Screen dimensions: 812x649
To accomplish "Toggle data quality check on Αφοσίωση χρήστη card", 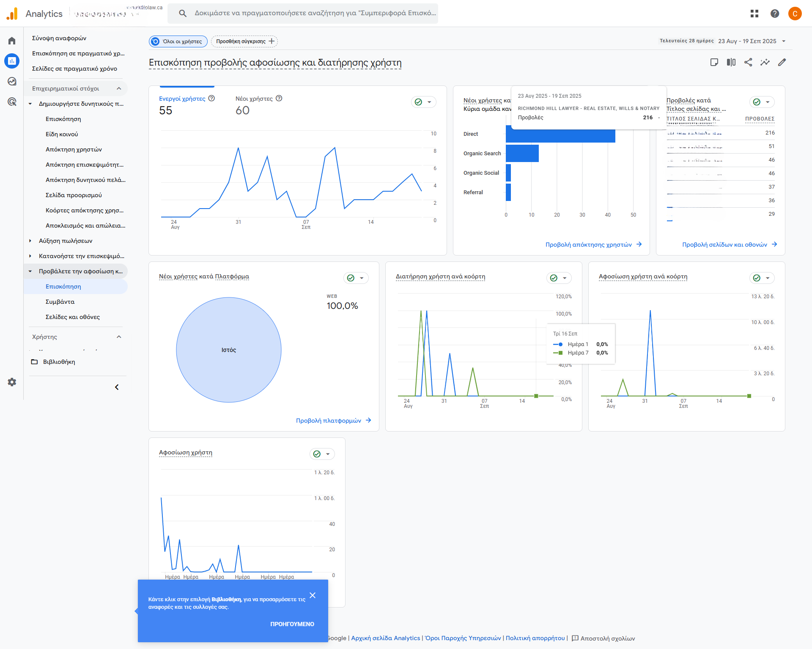I will click(x=316, y=454).
